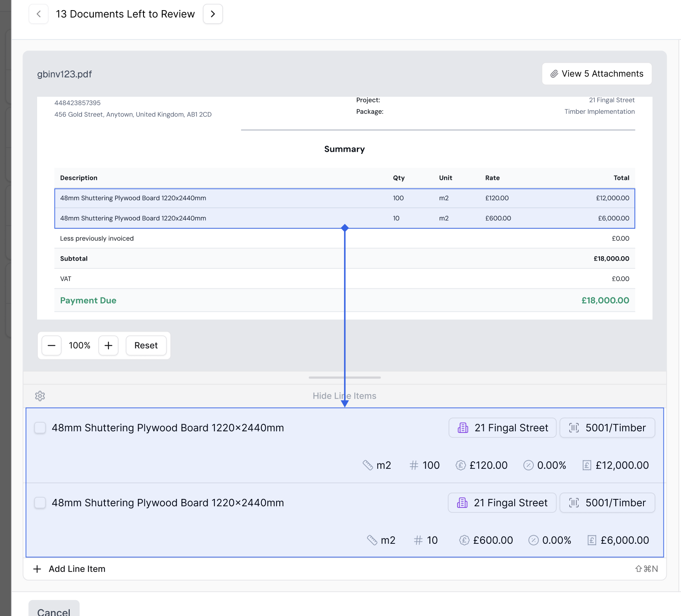
Task: Go to next document with right chevron
Action: tap(213, 14)
